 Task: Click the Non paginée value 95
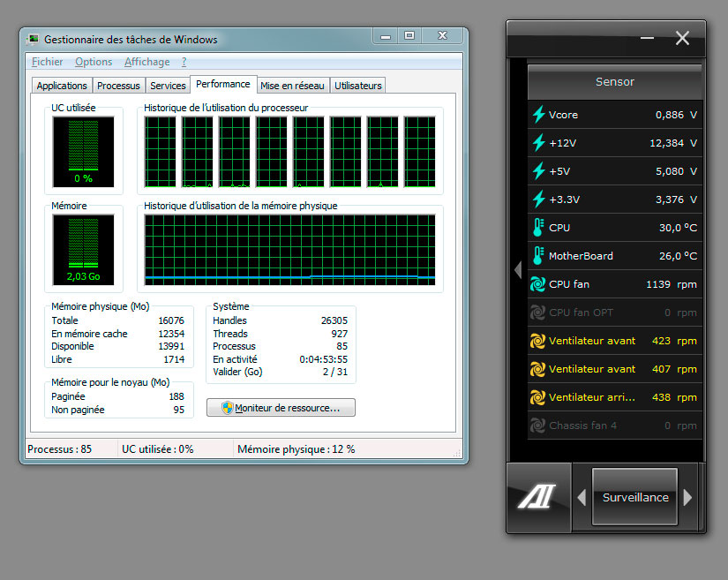(x=179, y=410)
